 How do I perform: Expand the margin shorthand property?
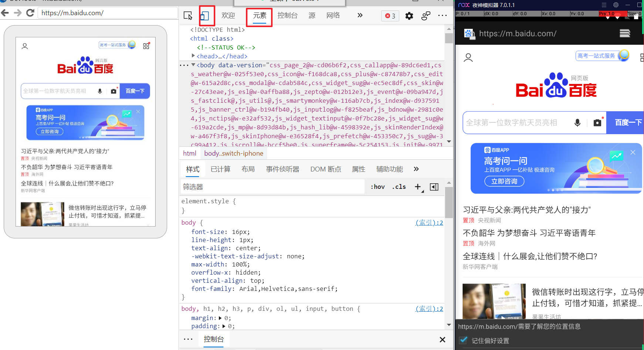coord(220,318)
